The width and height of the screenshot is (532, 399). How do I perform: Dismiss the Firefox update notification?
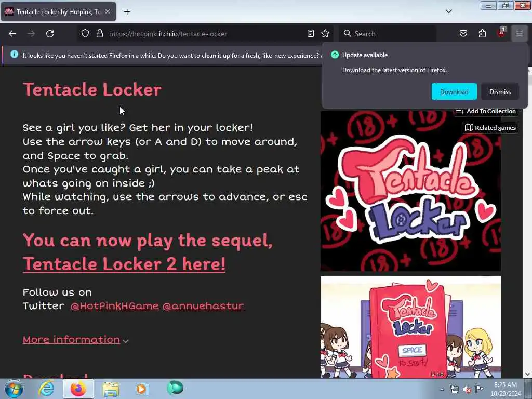coord(500,91)
